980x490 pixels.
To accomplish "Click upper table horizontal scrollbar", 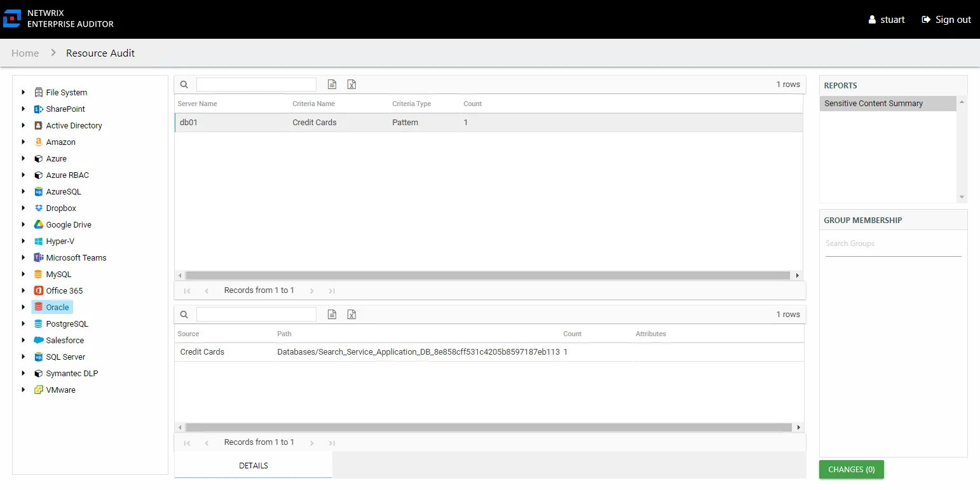I will click(x=487, y=275).
